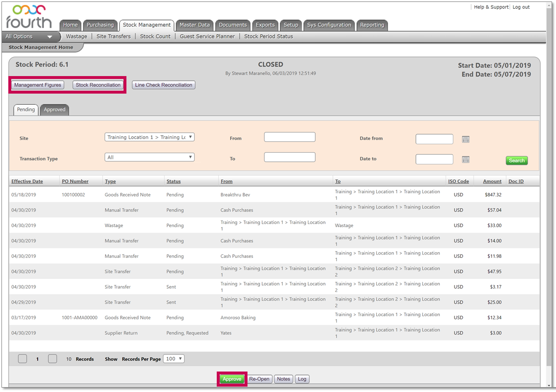
Task: Open the Reporting tab
Action: [372, 25]
